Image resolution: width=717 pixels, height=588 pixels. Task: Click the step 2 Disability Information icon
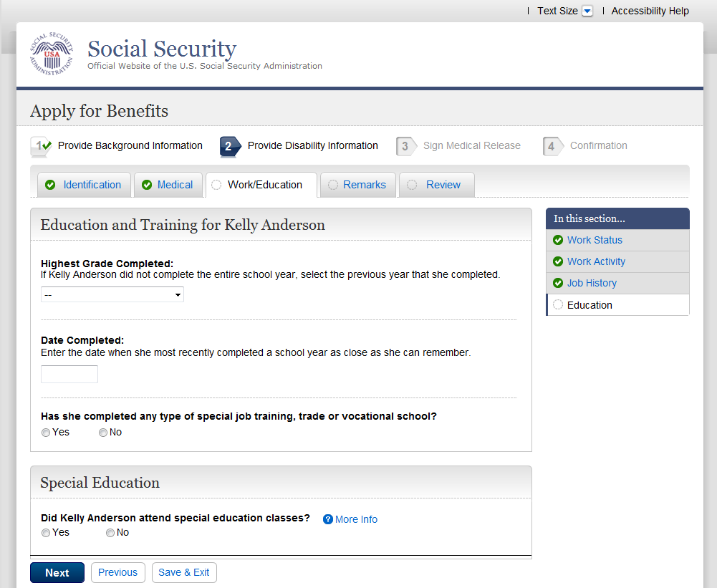pos(229,146)
